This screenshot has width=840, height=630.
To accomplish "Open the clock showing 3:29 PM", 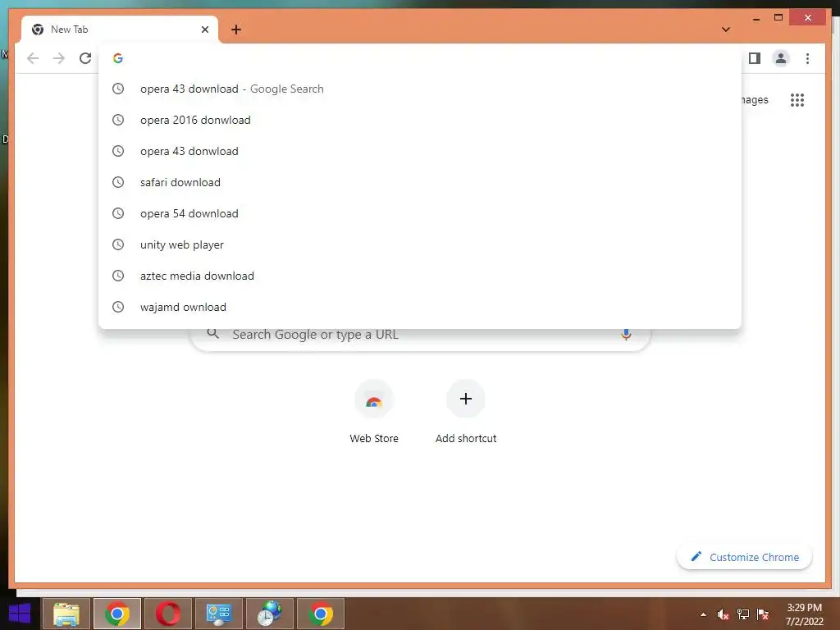I will tap(804, 614).
